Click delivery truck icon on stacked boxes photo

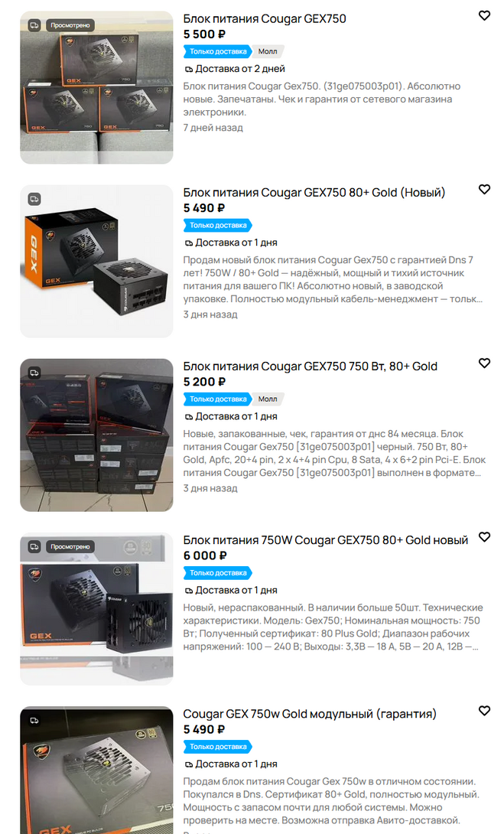34,373
